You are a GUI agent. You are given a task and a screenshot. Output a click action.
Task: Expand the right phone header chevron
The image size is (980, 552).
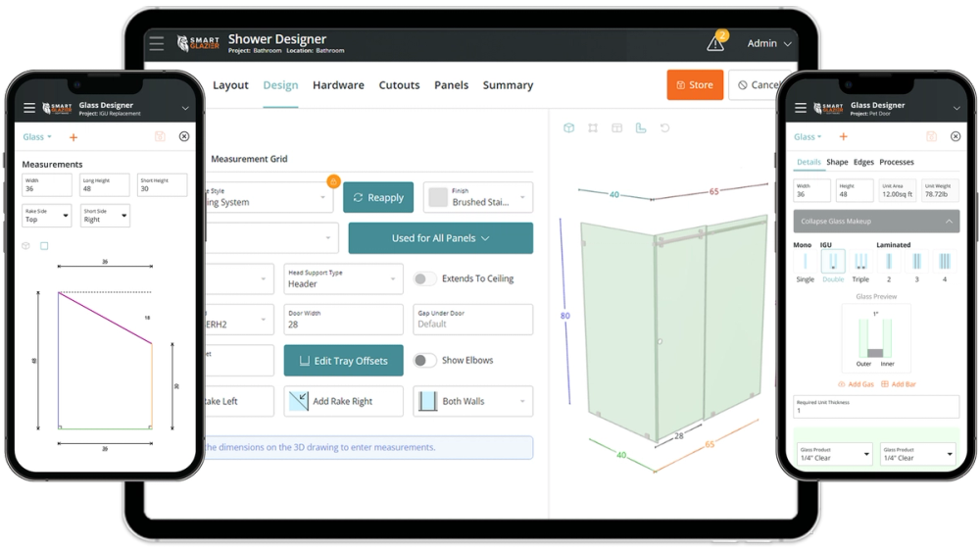[956, 108]
